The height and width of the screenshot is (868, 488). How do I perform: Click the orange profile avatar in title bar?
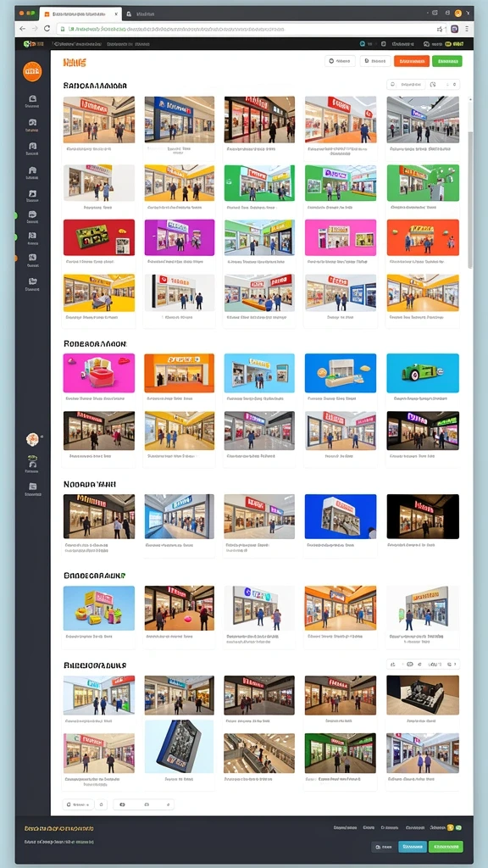(x=458, y=13)
